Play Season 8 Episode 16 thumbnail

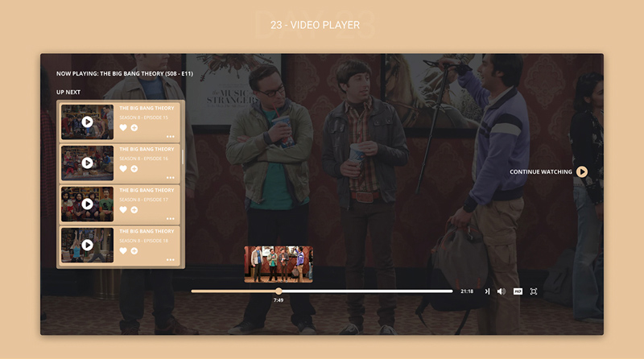[x=87, y=163]
